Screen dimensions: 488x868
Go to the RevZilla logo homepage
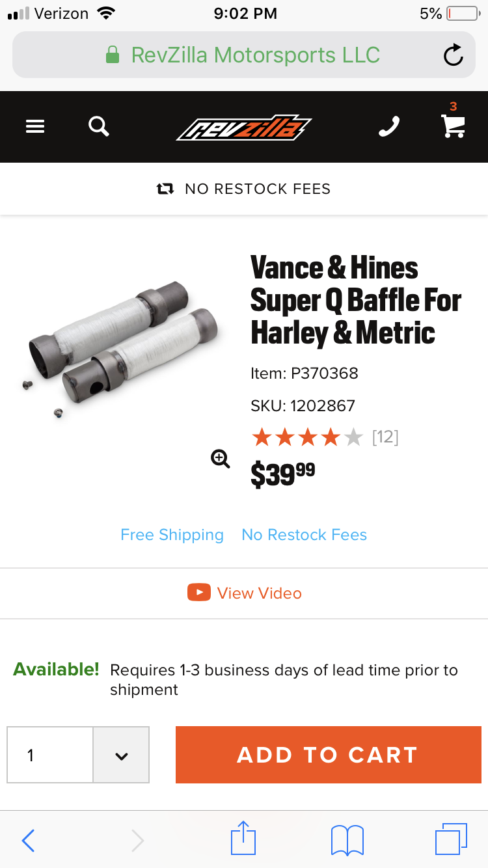[244, 127]
